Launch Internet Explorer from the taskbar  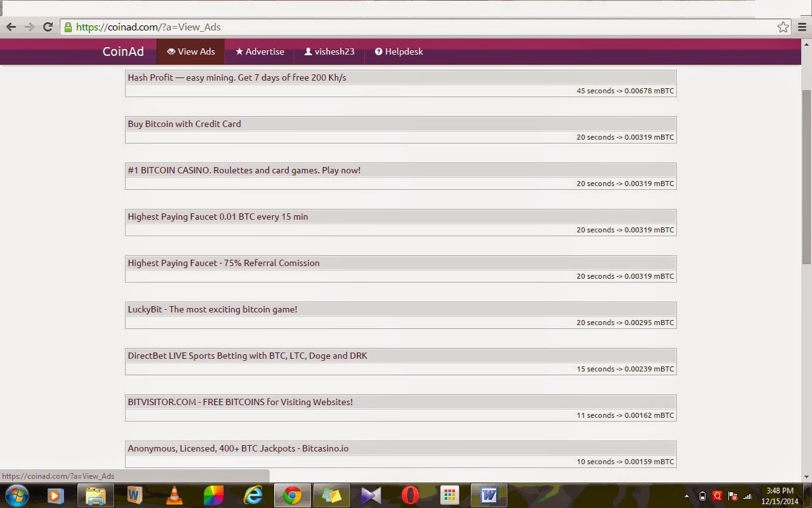point(253,495)
